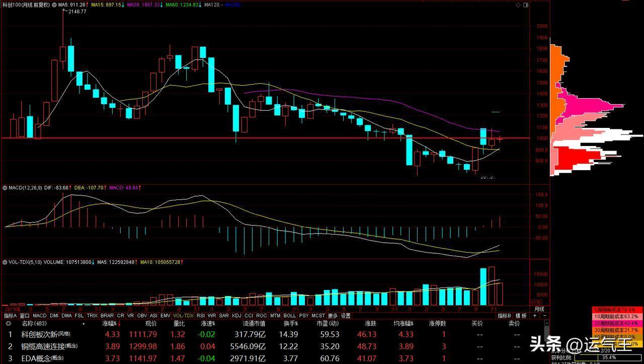Select the TRIX indicator tab
The height and width of the screenshot is (364, 644).
point(92,316)
